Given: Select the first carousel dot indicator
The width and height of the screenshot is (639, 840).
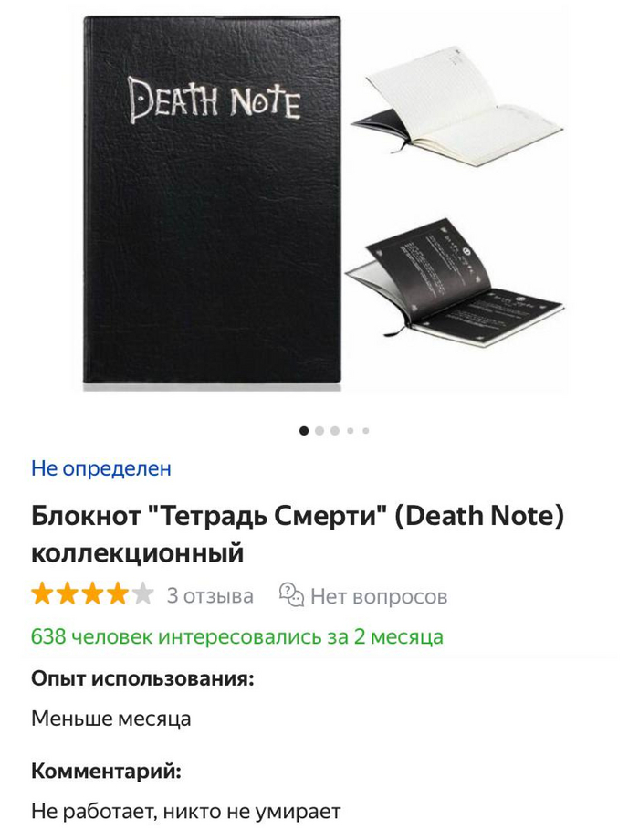Looking at the screenshot, I should pos(304,430).
